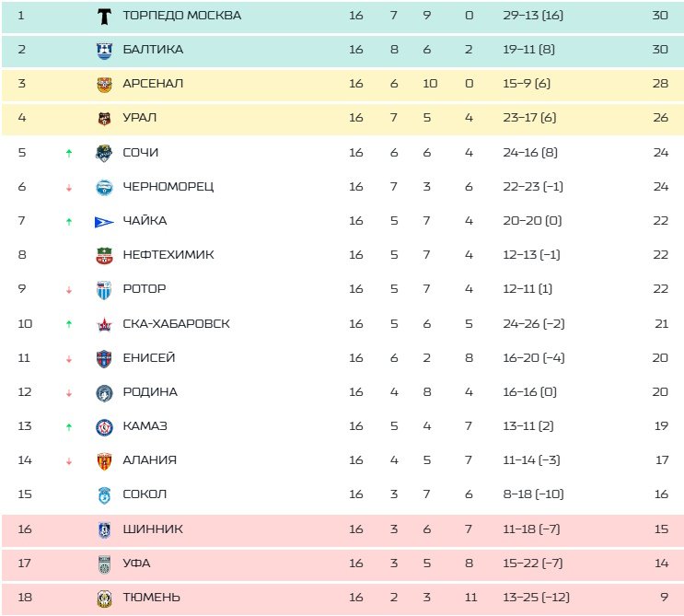Click the Балтика team crest
The image size is (684, 616).
coord(104,50)
